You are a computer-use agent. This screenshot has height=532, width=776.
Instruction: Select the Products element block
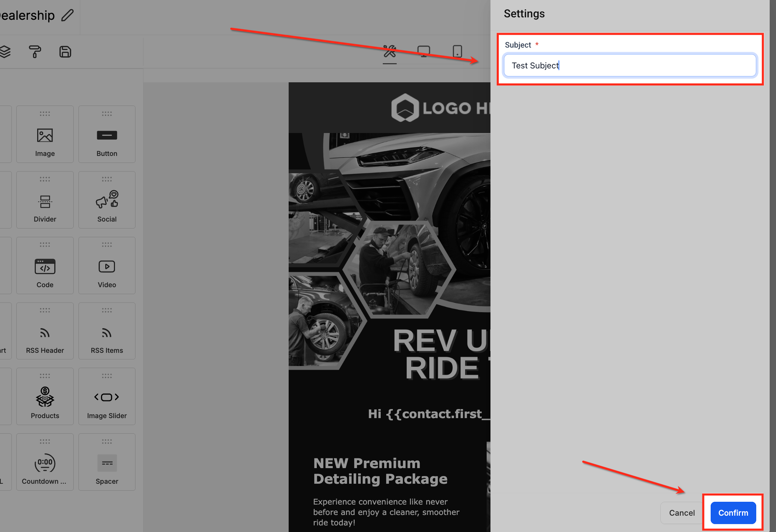coord(45,397)
